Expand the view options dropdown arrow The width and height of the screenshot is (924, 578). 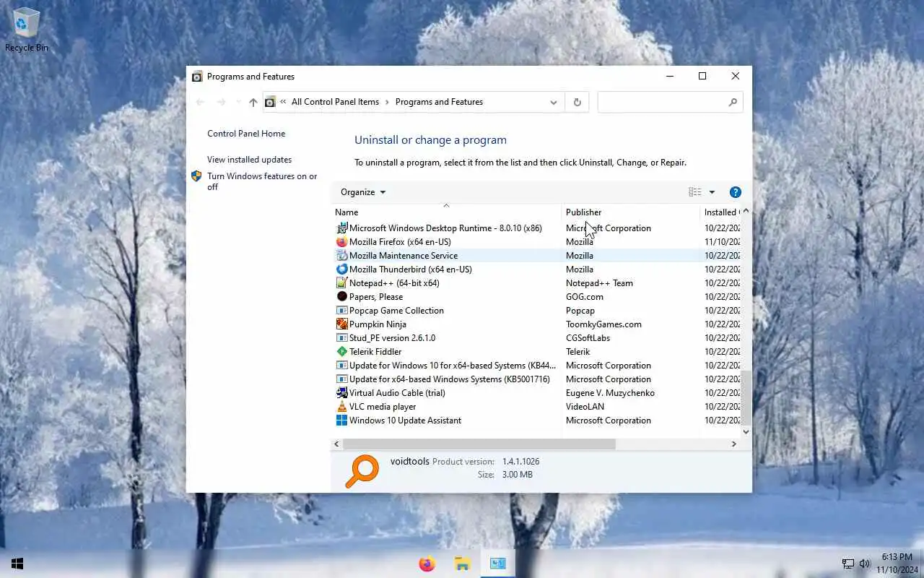pos(712,192)
